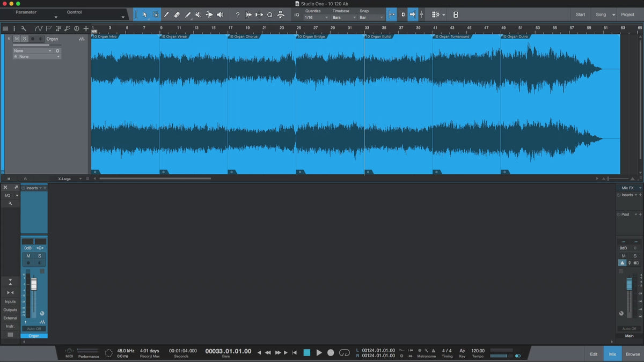Toggle the Loop button in transport
This screenshot has height=362, width=644.
tap(345, 352)
